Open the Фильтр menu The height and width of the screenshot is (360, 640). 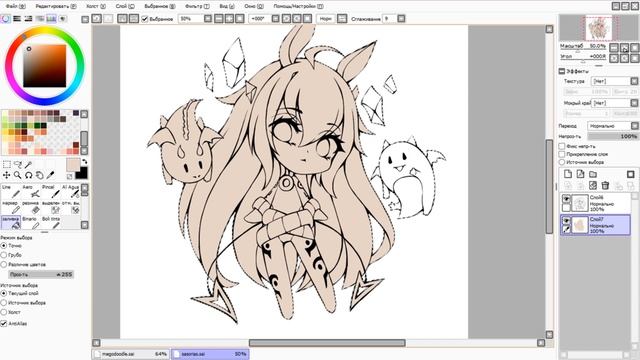pos(197,6)
